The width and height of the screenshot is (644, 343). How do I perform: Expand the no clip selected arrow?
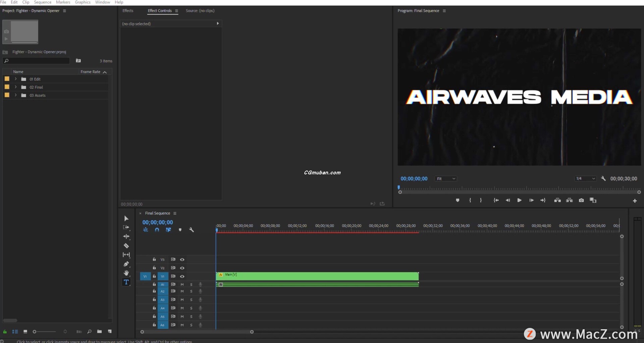coord(218,23)
